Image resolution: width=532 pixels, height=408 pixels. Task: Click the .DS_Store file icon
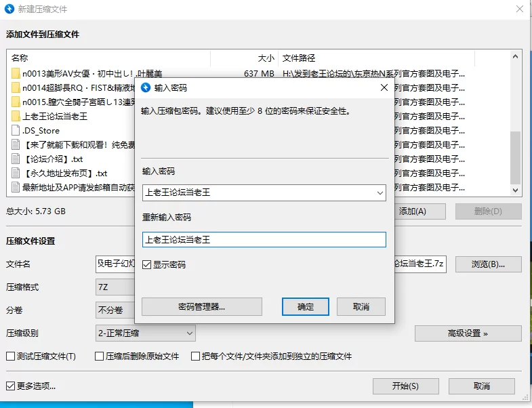16,131
